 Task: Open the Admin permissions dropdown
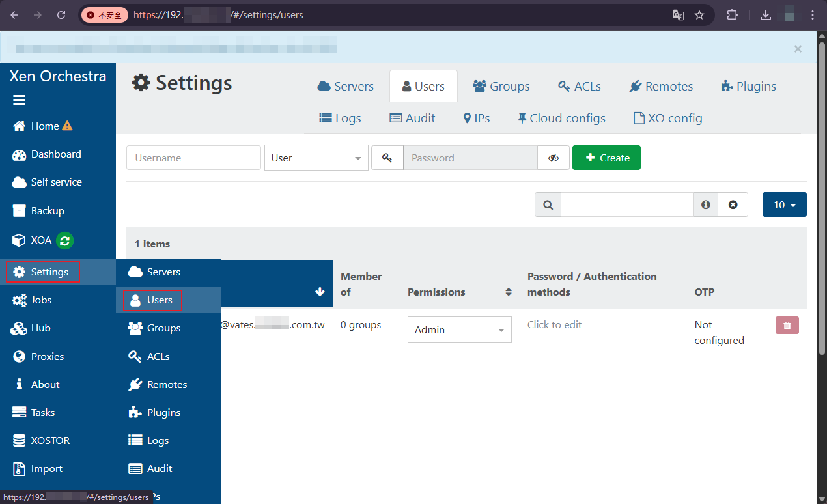(460, 329)
